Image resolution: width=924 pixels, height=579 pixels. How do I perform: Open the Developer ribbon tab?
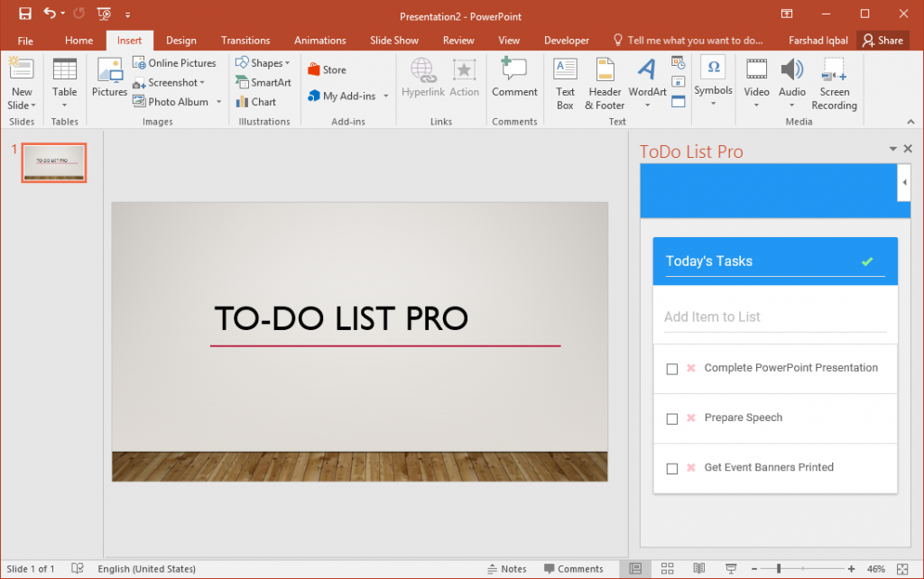coord(566,40)
